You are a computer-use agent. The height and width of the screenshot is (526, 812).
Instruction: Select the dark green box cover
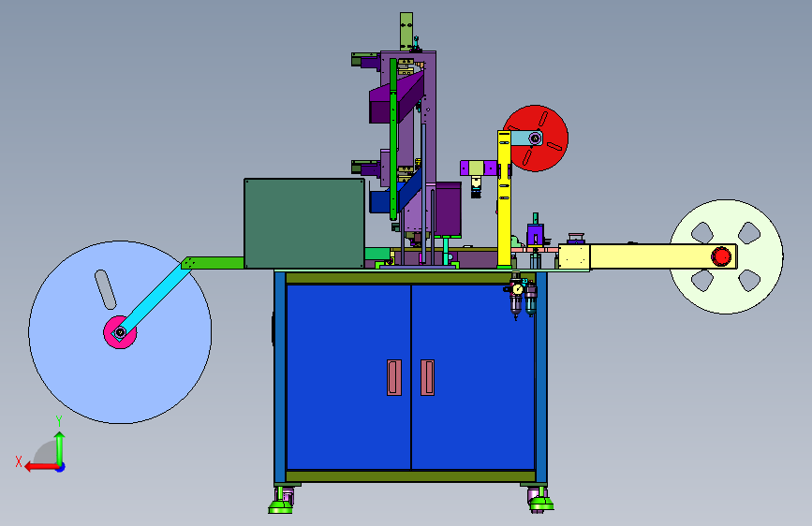point(304,223)
